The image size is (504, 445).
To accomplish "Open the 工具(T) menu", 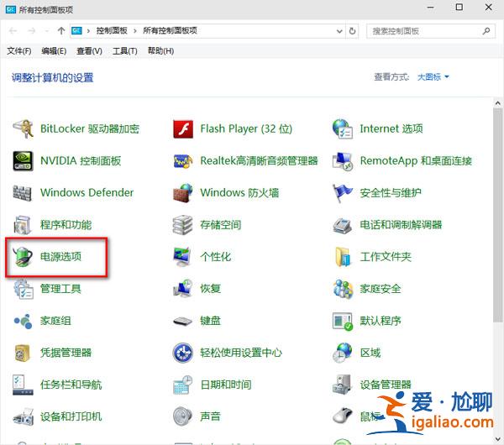I will click(124, 50).
